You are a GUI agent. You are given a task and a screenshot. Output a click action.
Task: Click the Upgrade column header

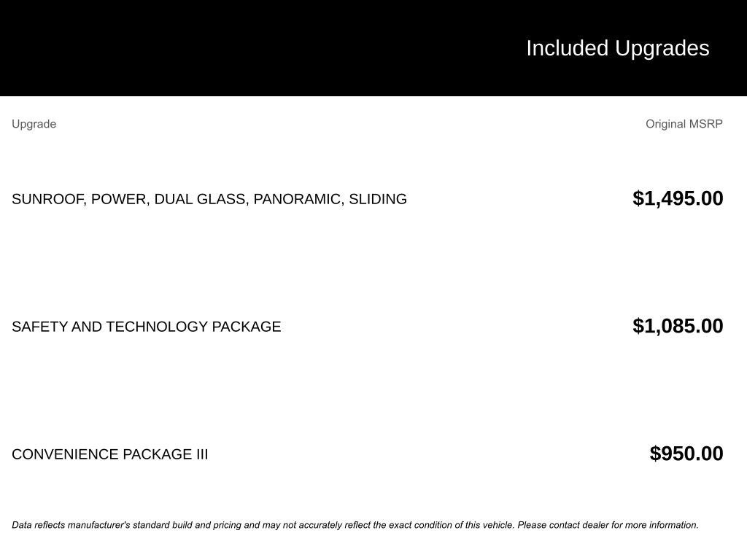(x=34, y=124)
